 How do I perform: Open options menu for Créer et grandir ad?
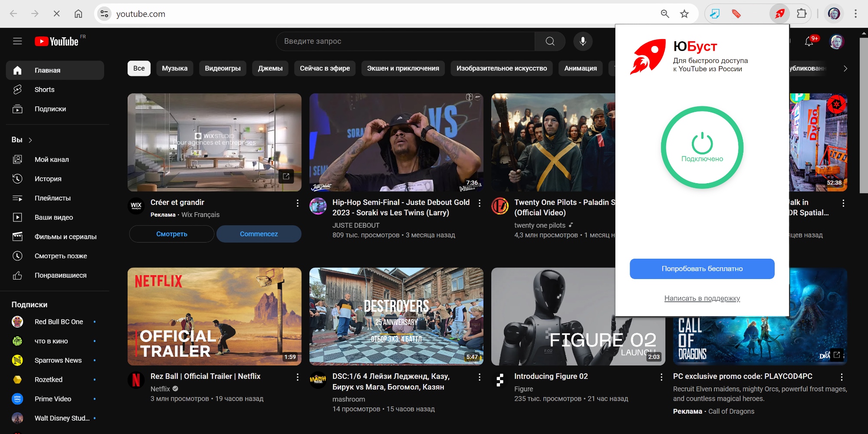tap(297, 203)
